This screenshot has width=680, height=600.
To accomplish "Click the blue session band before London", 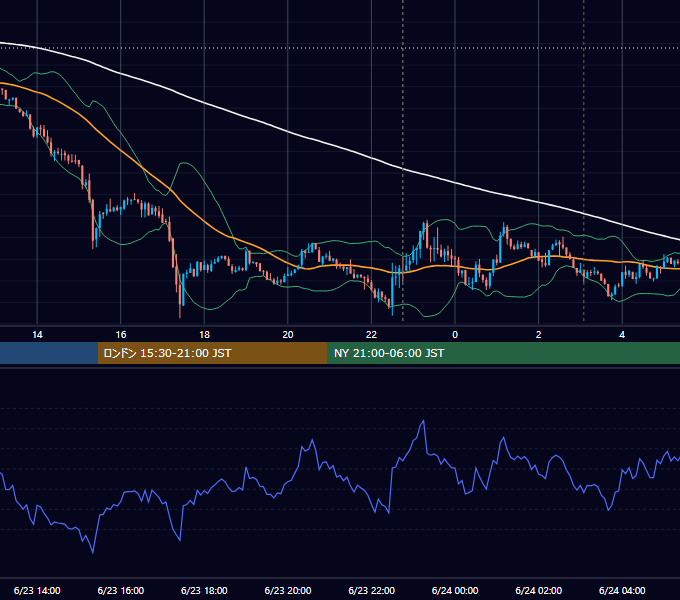I will tap(49, 353).
